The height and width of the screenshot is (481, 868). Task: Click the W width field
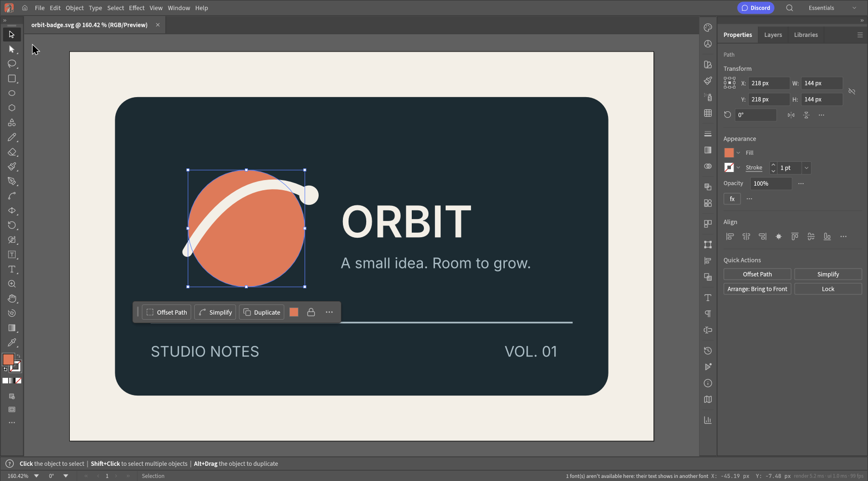click(822, 83)
